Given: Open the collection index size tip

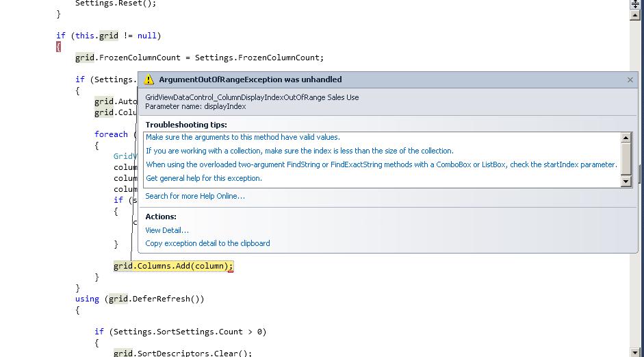Looking at the screenshot, I should pos(299,151).
